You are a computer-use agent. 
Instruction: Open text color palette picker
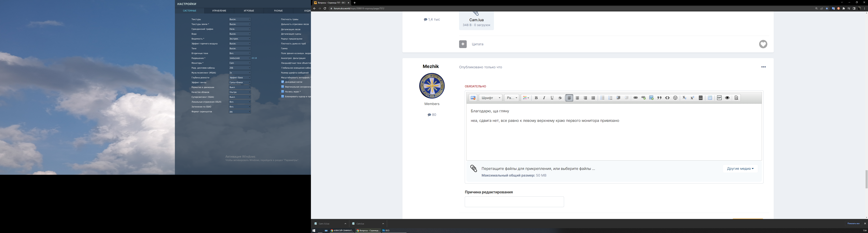(526, 98)
